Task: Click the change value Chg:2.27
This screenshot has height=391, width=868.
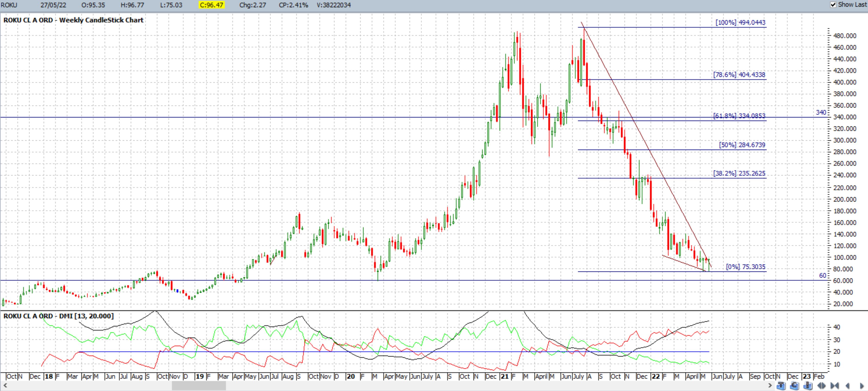Action: [x=253, y=5]
